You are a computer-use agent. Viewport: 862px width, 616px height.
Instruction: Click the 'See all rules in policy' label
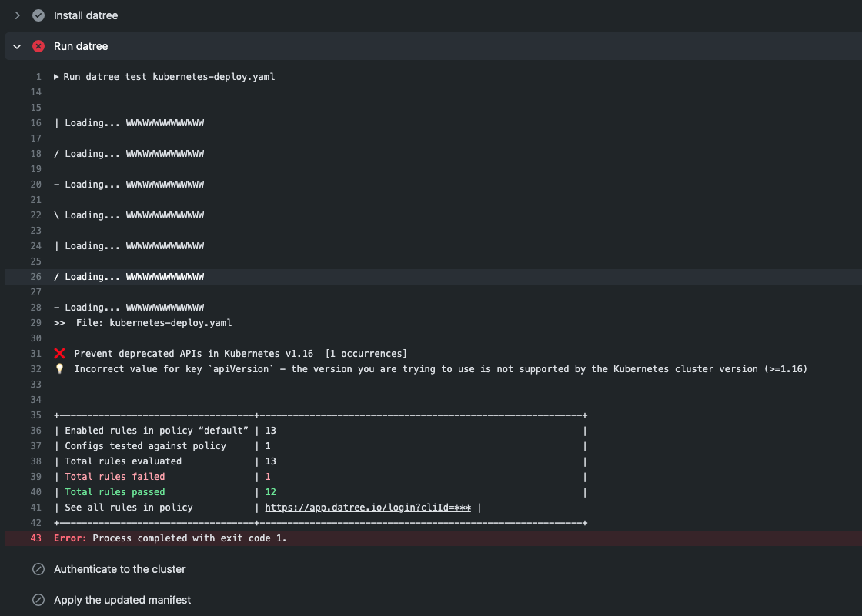click(129, 508)
